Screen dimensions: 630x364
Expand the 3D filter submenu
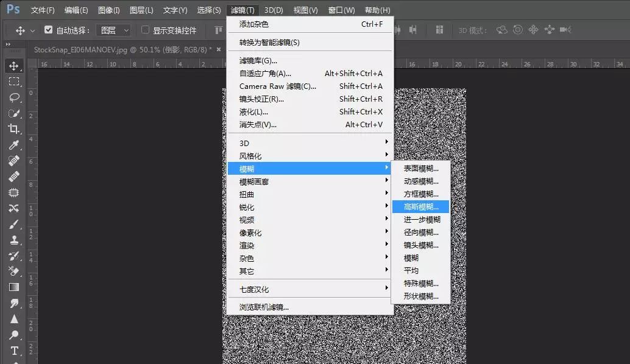click(310, 143)
